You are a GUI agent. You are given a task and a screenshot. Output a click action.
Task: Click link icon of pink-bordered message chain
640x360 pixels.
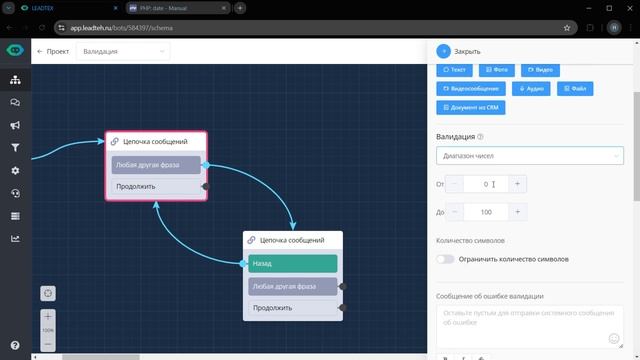(115, 141)
